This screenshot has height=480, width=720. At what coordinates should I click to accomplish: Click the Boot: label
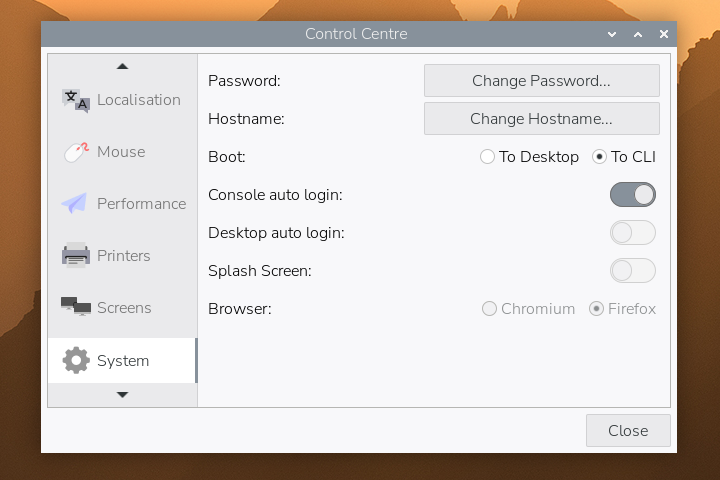pos(227,158)
